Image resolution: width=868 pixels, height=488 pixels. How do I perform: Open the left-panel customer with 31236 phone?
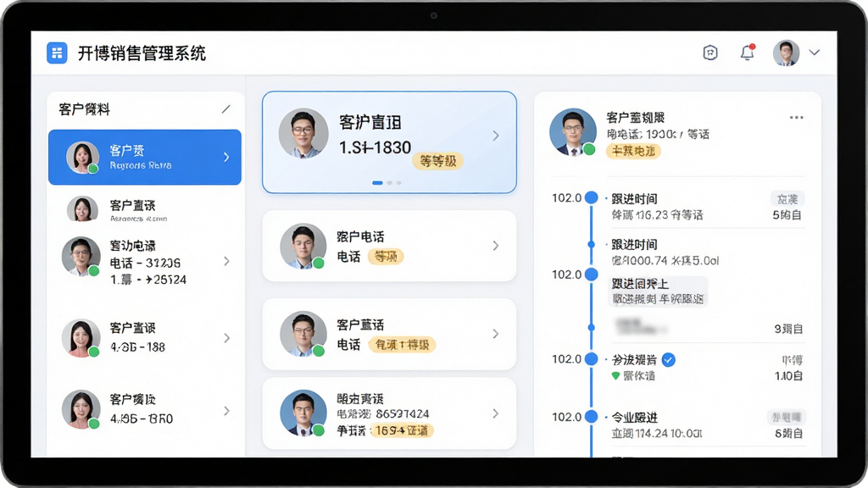(x=145, y=262)
